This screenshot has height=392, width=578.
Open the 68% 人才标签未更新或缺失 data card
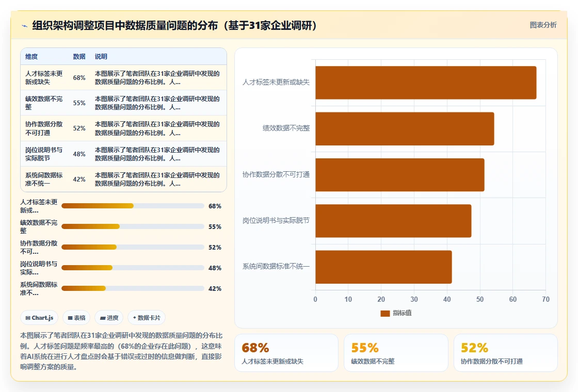point(286,353)
